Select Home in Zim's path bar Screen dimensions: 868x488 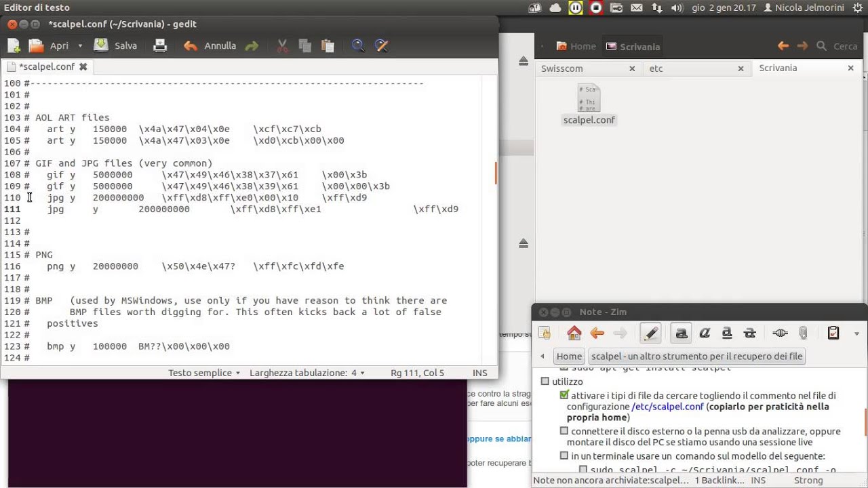tap(569, 357)
